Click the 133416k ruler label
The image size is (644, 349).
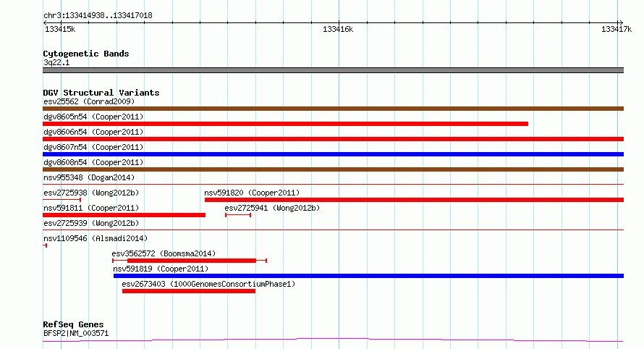pos(338,29)
